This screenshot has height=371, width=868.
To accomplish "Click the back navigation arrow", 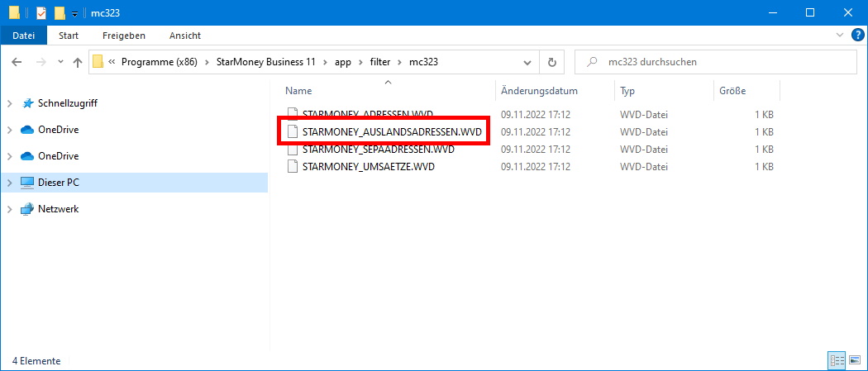I will tap(17, 62).
